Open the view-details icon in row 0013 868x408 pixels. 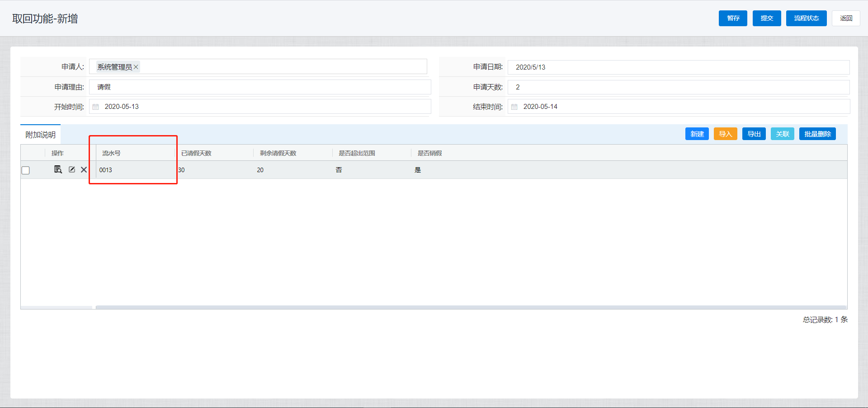point(58,169)
